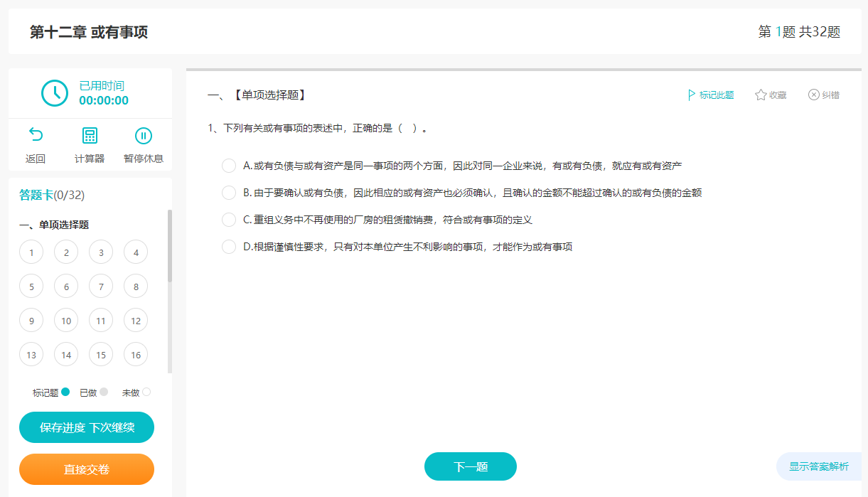Choose answer option D
868x497 pixels.
(x=229, y=246)
